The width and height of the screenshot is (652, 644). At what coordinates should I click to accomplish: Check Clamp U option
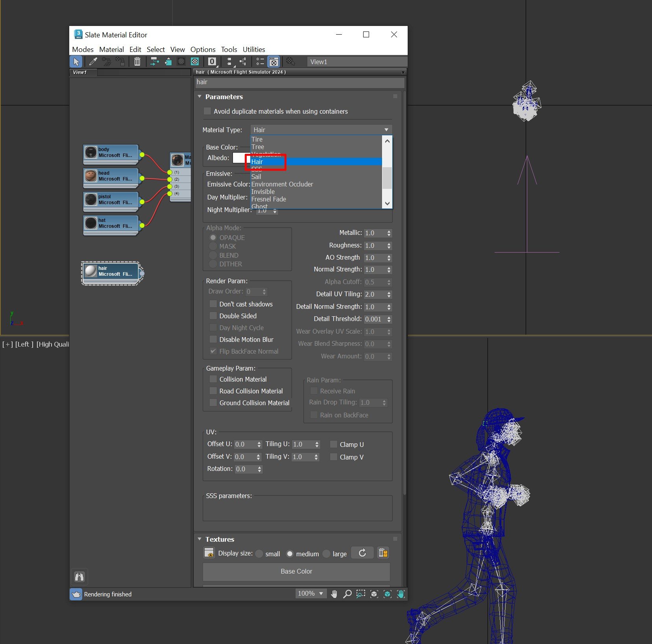pos(334,445)
